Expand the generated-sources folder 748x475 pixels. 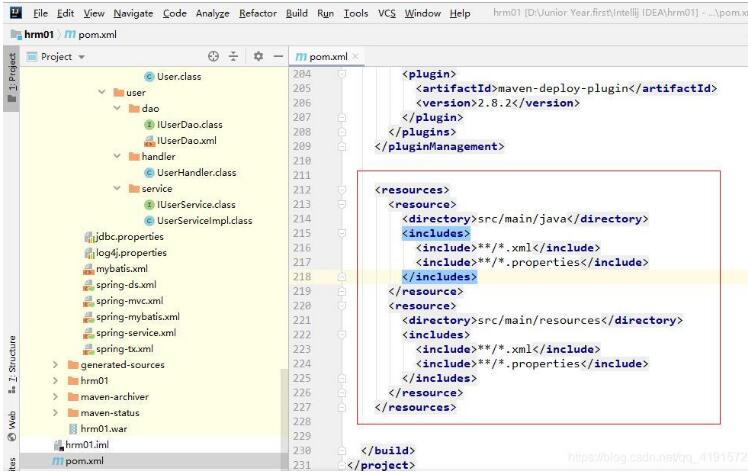pos(56,365)
